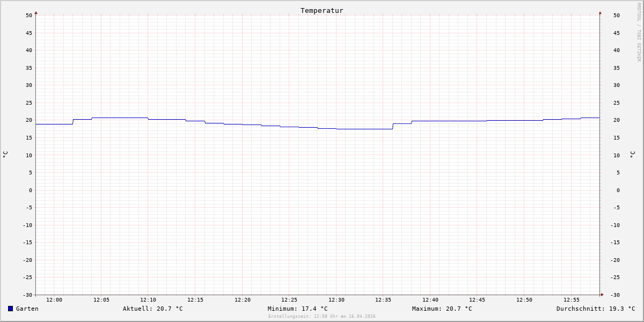Image resolution: width=644 pixels, height=322 pixels.
Task: Click the left axis label 15
Action: [29, 138]
